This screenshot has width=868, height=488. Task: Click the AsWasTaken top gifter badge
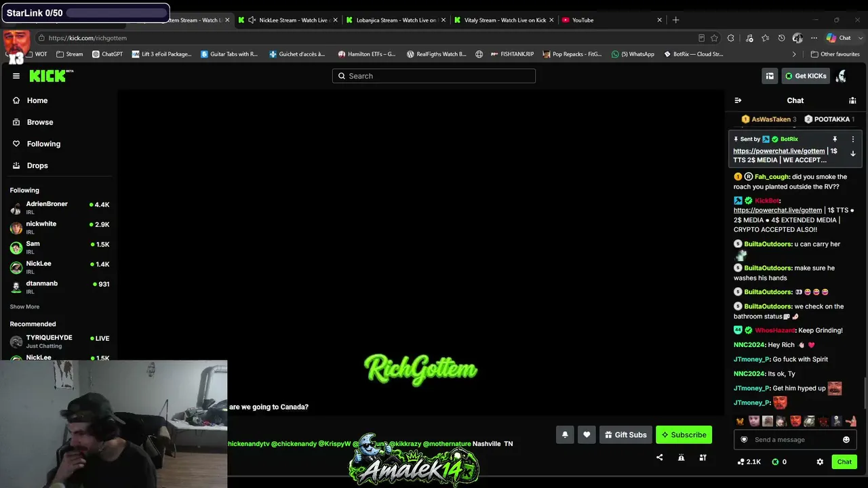pos(769,119)
